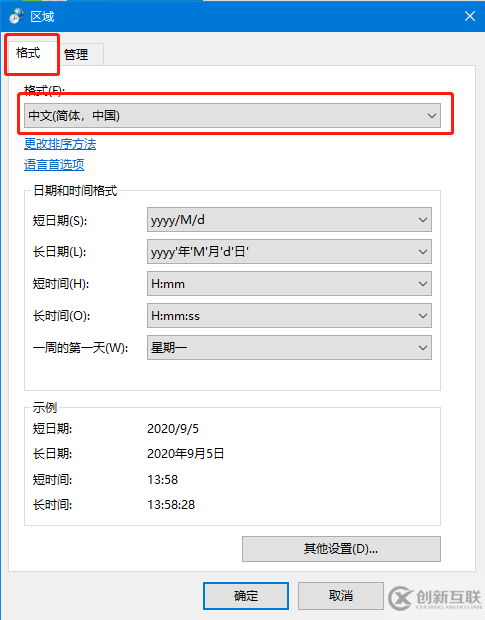Click the example value 2020/9/5
The height and width of the screenshot is (620, 485).
pyautogui.click(x=173, y=429)
